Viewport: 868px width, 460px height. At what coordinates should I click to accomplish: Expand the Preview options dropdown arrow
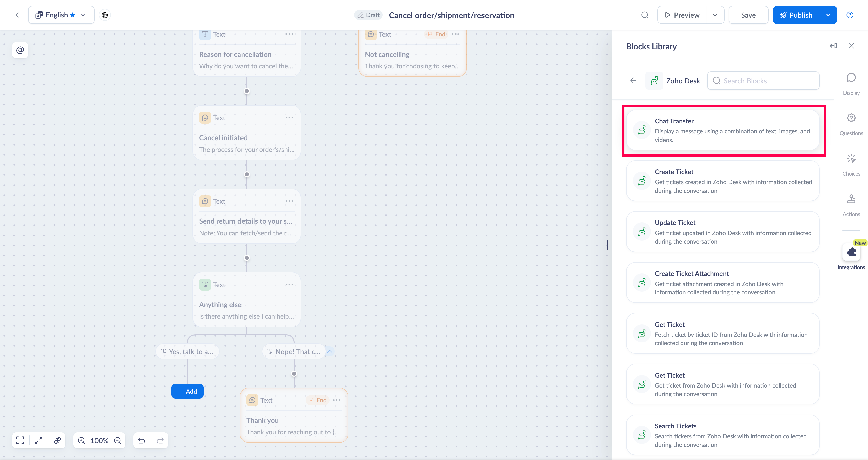[715, 15]
